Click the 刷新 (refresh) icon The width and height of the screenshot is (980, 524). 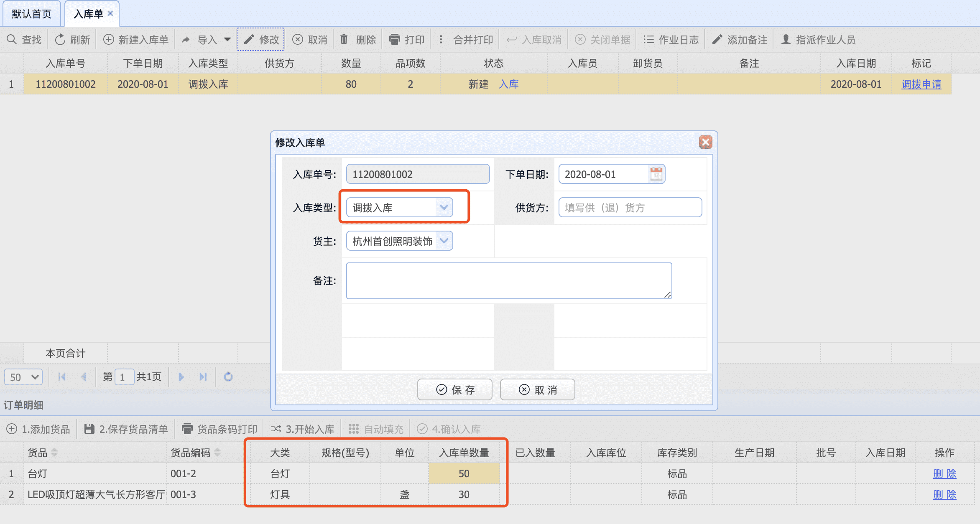(x=58, y=40)
